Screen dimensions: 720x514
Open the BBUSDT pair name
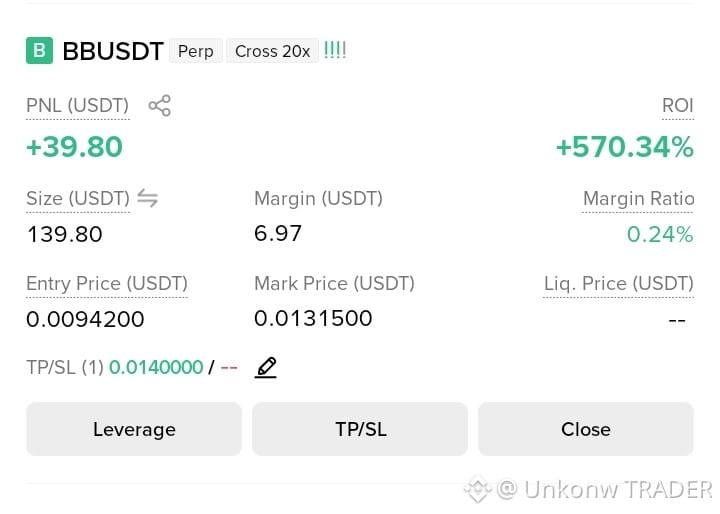coord(113,51)
